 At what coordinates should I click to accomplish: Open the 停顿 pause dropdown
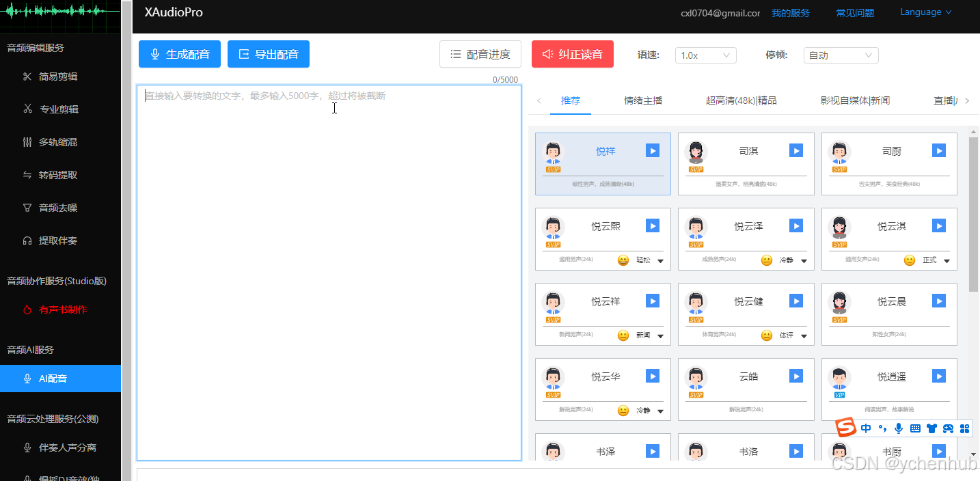[x=841, y=55]
